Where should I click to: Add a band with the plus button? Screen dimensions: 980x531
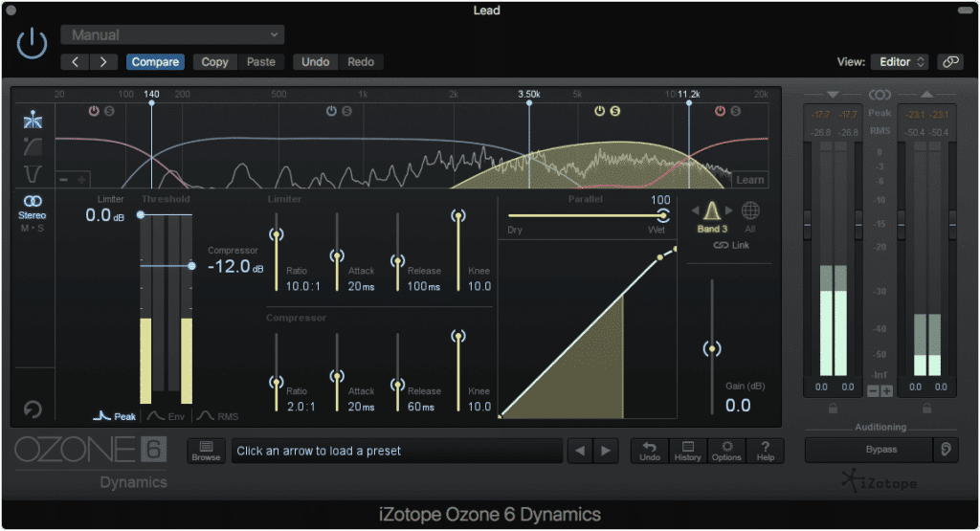(x=81, y=180)
